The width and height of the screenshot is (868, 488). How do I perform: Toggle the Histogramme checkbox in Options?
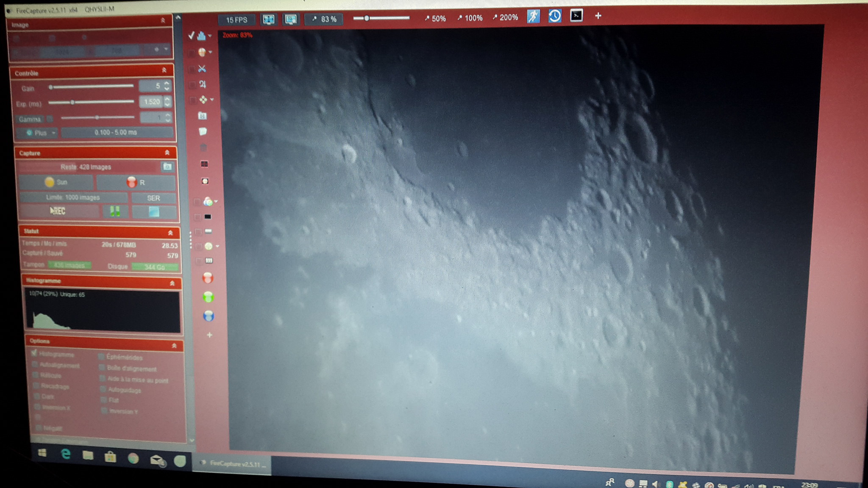[34, 353]
